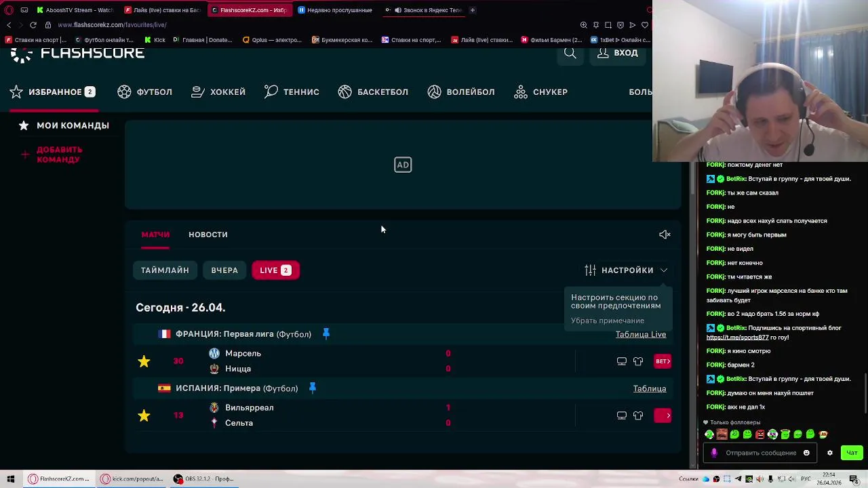Unpin the ИСПАНИЯ Примера league

(313, 388)
